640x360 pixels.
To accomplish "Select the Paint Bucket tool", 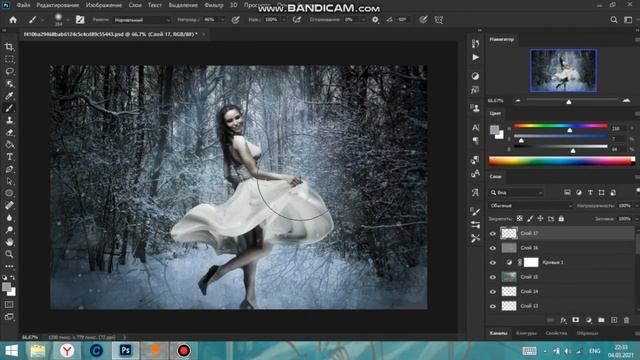I will click(x=9, y=145).
